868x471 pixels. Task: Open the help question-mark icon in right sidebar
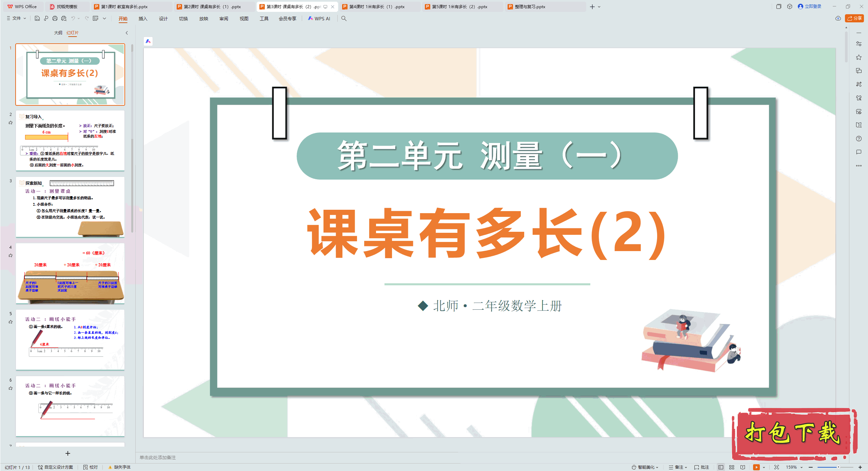859,139
